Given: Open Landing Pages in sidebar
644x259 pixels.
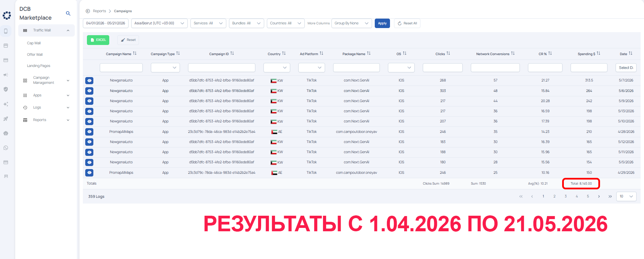Looking at the screenshot, I should [39, 66].
